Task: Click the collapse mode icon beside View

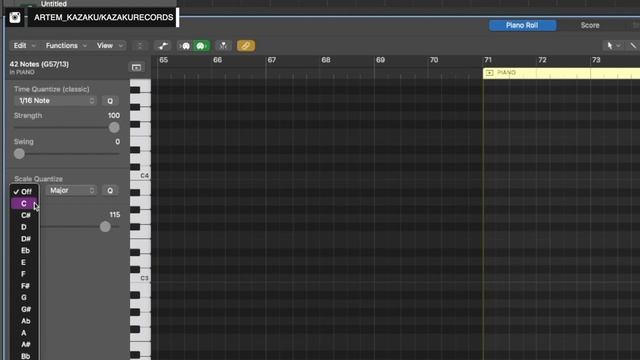Action: [x=140, y=46]
